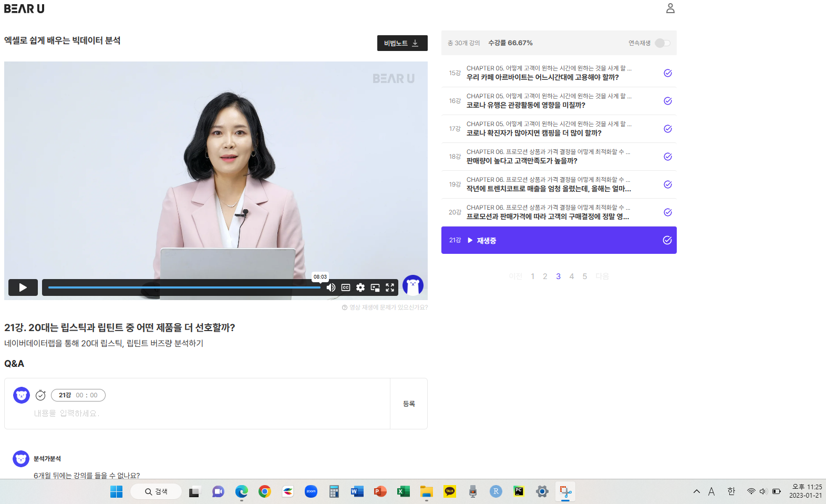826x504 pixels.
Task: Click the bear mascot button on video
Action: [x=413, y=285]
